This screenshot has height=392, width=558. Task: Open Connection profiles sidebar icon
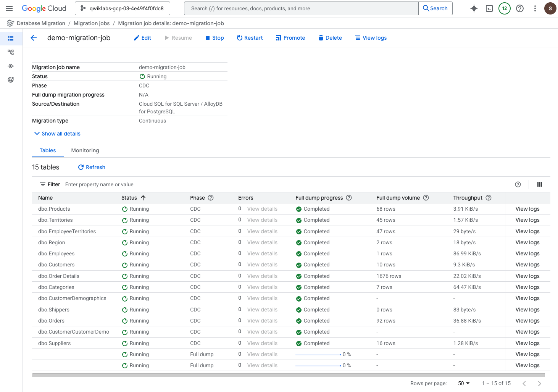tap(11, 66)
